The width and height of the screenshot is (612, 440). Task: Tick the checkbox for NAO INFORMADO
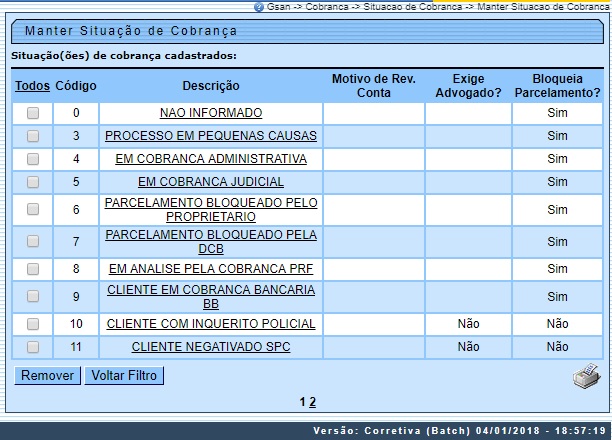33,113
